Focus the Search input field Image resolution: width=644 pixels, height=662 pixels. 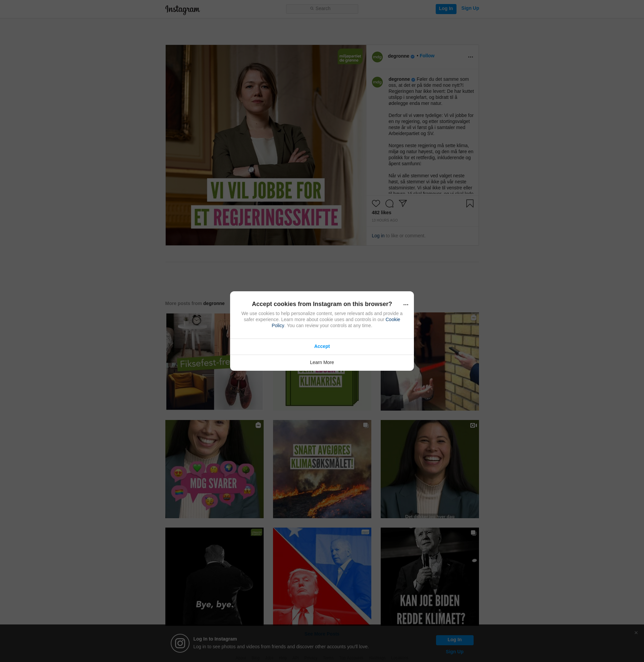click(x=322, y=9)
